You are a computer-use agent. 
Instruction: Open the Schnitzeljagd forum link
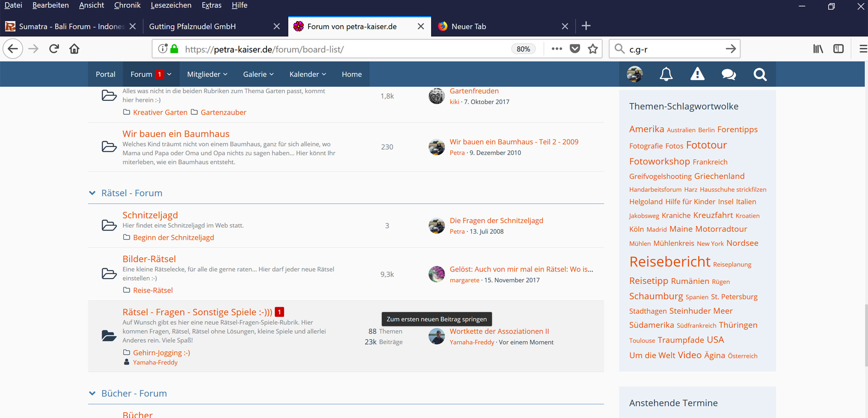[x=150, y=215]
